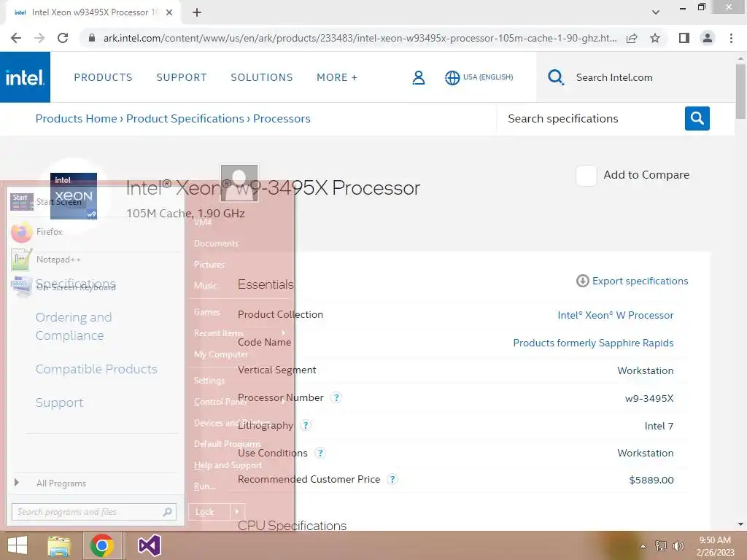Click the user account picture in the Start menu
Viewport: 747px width, 560px height.
(x=239, y=183)
